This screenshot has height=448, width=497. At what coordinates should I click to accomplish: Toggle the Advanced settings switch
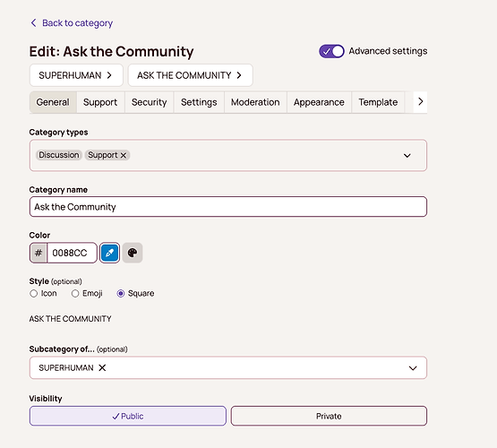[x=331, y=51]
